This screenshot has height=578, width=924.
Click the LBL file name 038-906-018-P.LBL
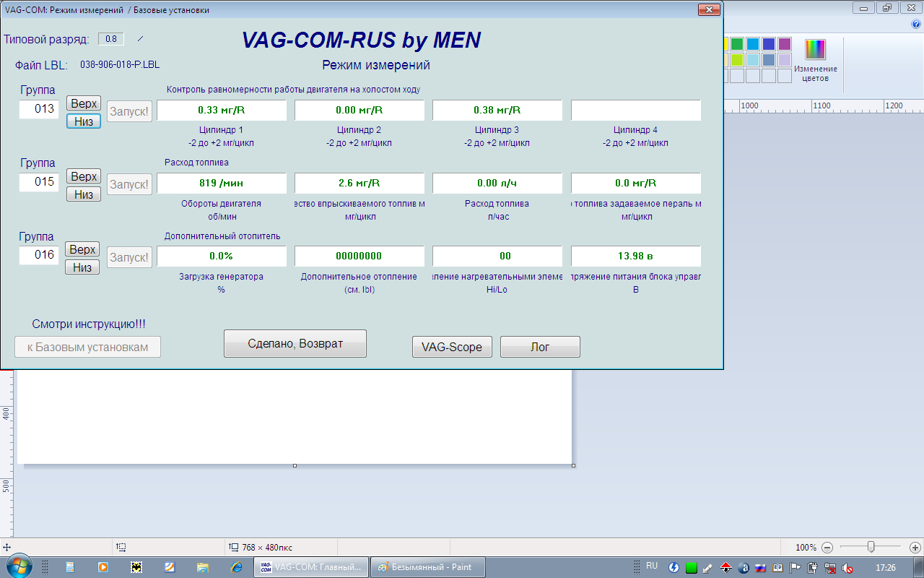click(120, 64)
